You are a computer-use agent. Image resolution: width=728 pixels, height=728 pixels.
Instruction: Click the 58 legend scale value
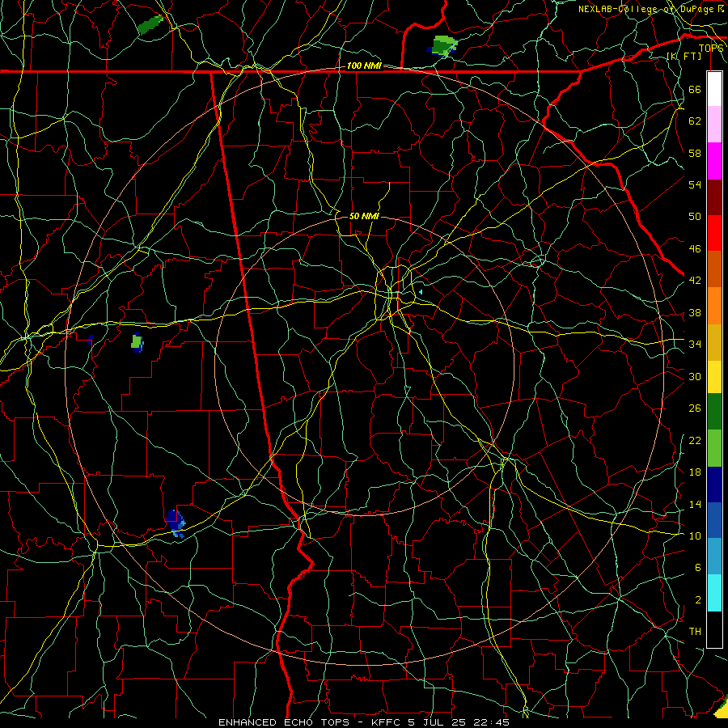[695, 153]
